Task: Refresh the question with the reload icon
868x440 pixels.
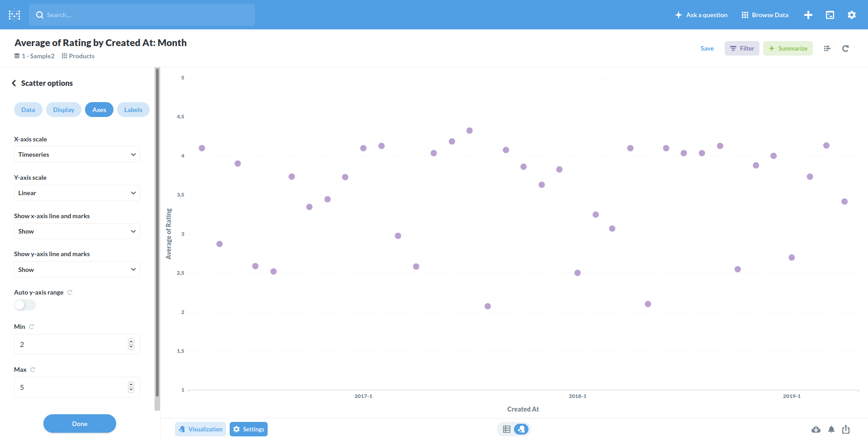Action: click(x=846, y=48)
